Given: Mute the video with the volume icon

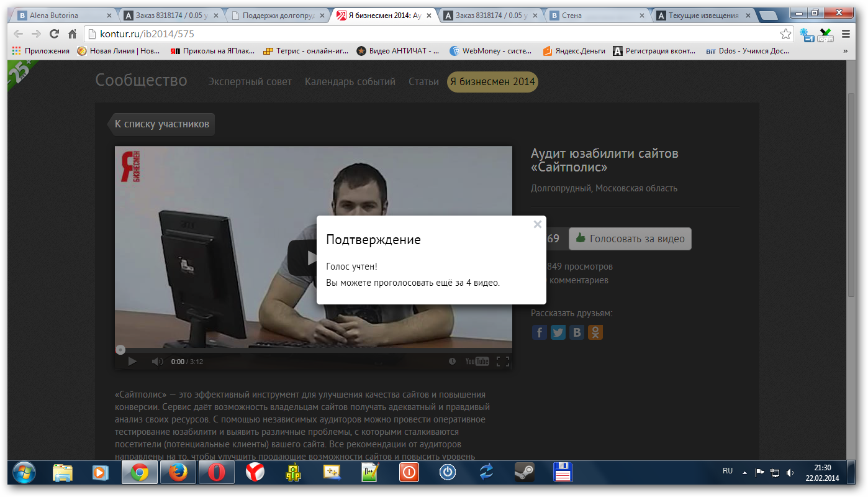Looking at the screenshot, I should (157, 362).
